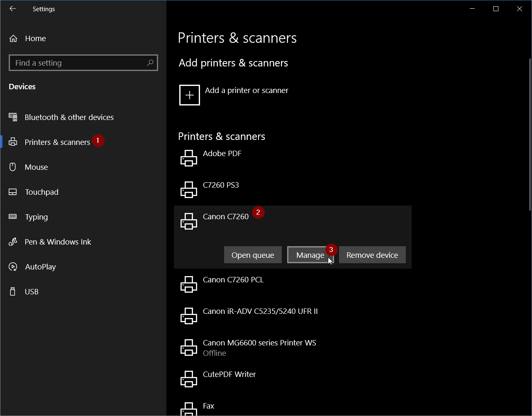532x416 pixels.
Task: Select Canon MG6600 series Printer WS
Action: pyautogui.click(x=259, y=343)
